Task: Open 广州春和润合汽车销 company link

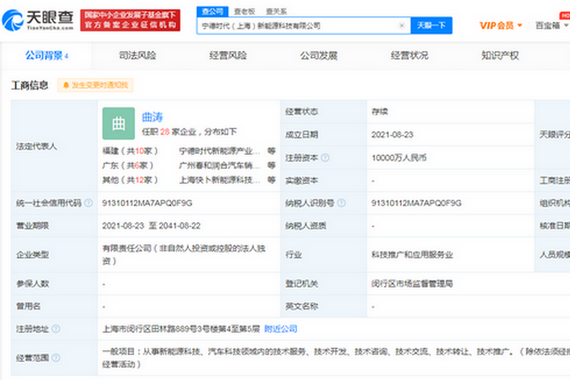Action: coord(220,165)
